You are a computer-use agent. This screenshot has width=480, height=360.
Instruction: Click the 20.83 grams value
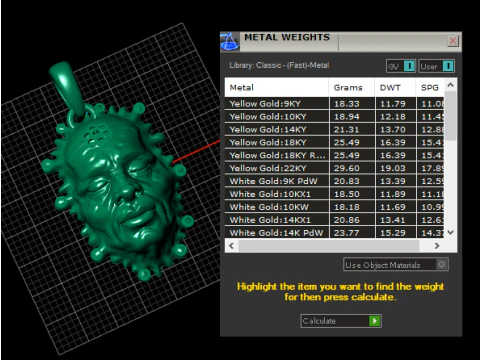coord(347,181)
